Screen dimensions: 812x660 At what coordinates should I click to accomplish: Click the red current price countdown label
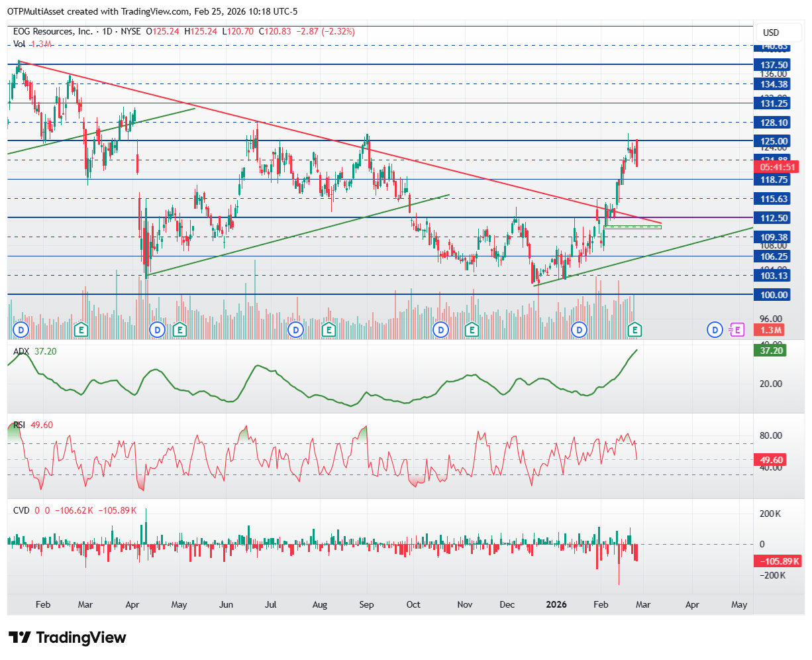(772, 167)
